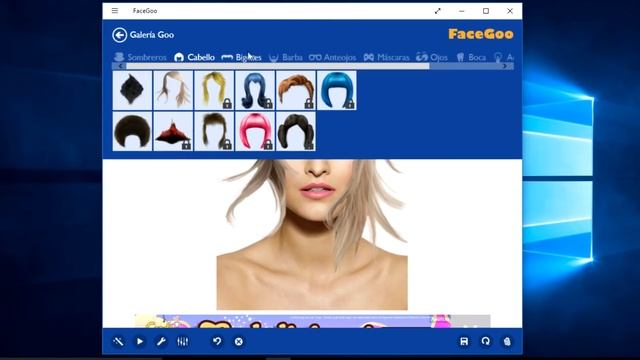The width and height of the screenshot is (640, 360).
Task: Open the Bigotes category tab
Action: (241, 57)
